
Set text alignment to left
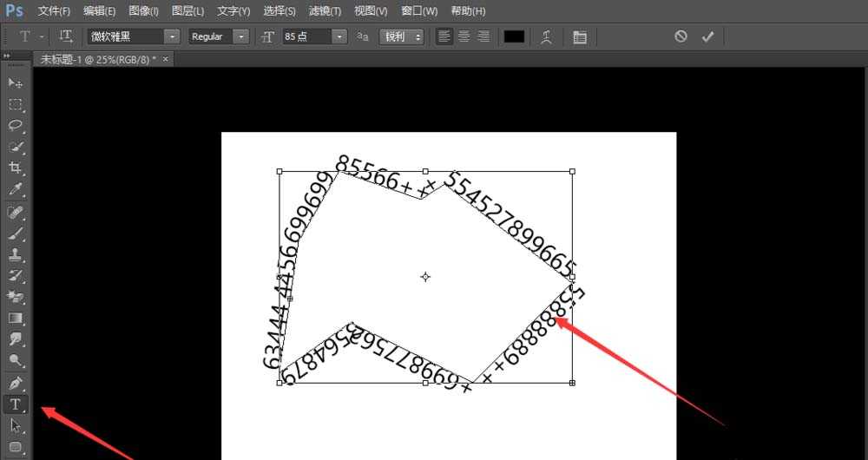point(444,36)
